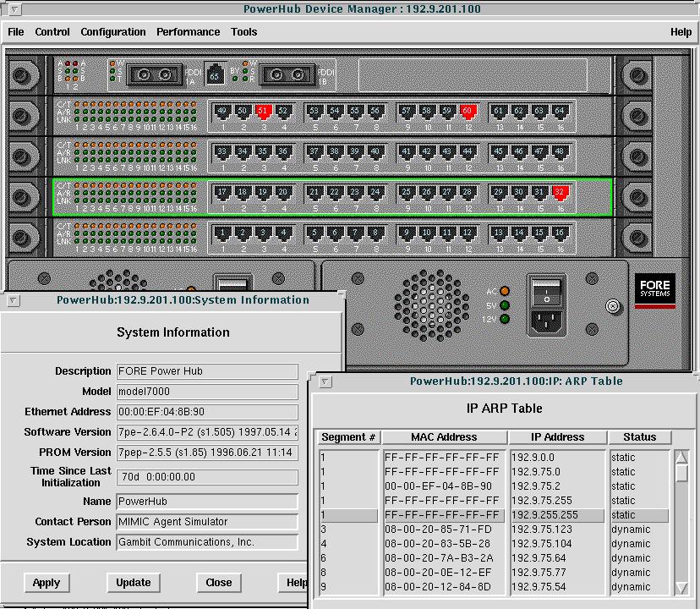Click Help button in System Information dialog

tap(293, 583)
